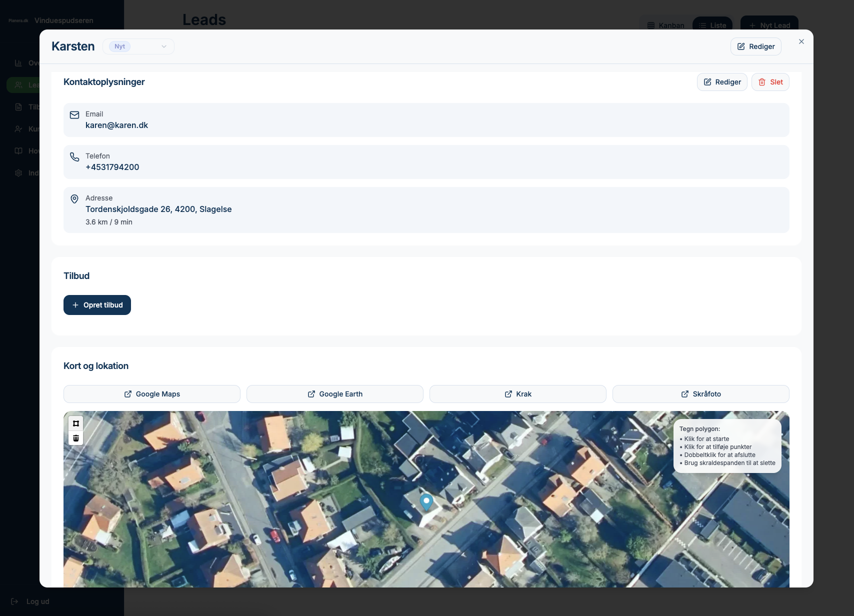Viewport: 854px width, 616px height.
Task: Click the email envelope icon
Action: 74,115
